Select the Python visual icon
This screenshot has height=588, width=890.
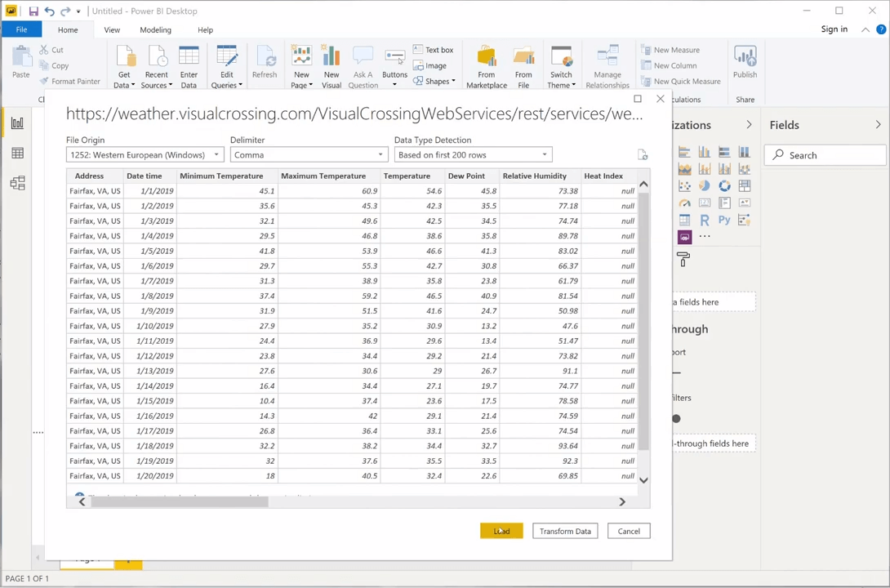[x=724, y=220]
